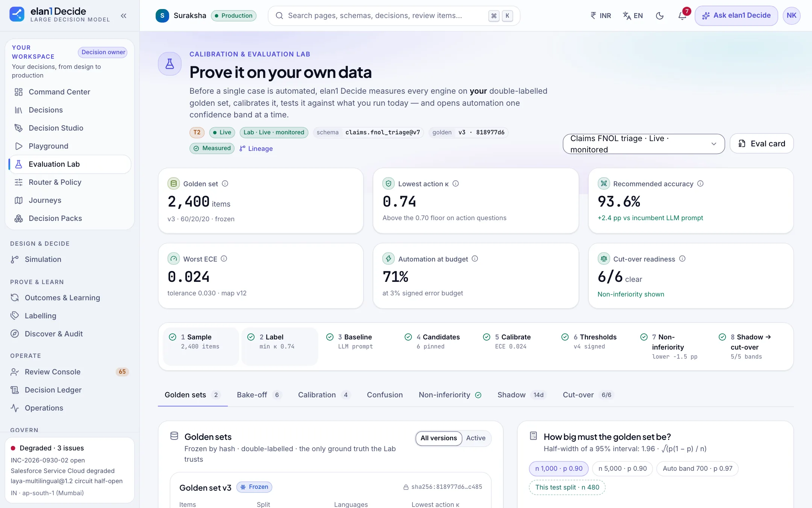Click the Eval card button
Viewport: 812px width, 508px height.
762,143
